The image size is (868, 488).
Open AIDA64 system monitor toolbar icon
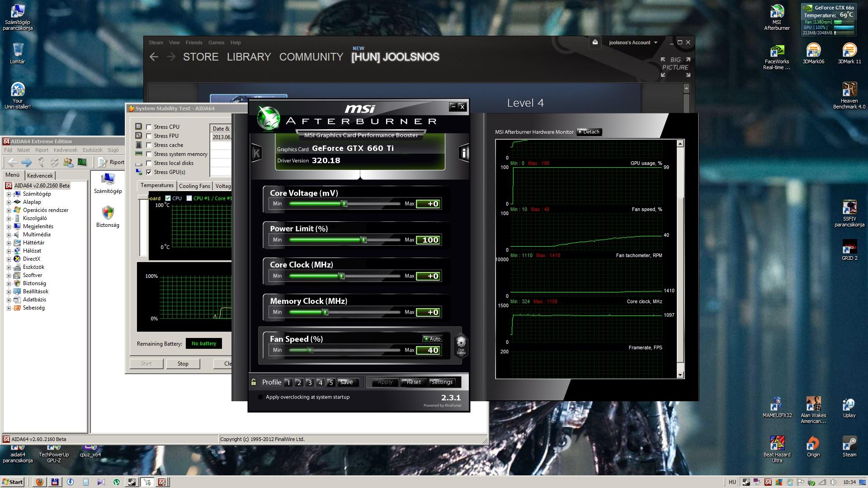click(82, 162)
